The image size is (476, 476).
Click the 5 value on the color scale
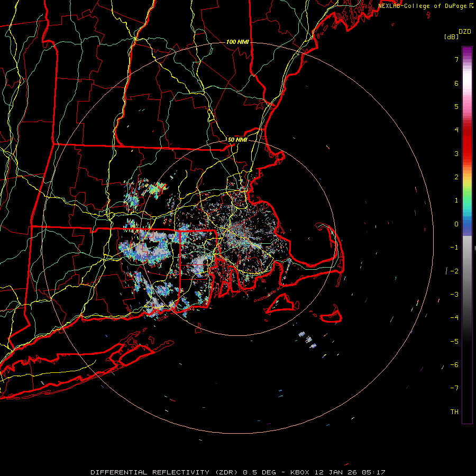[x=456, y=106]
